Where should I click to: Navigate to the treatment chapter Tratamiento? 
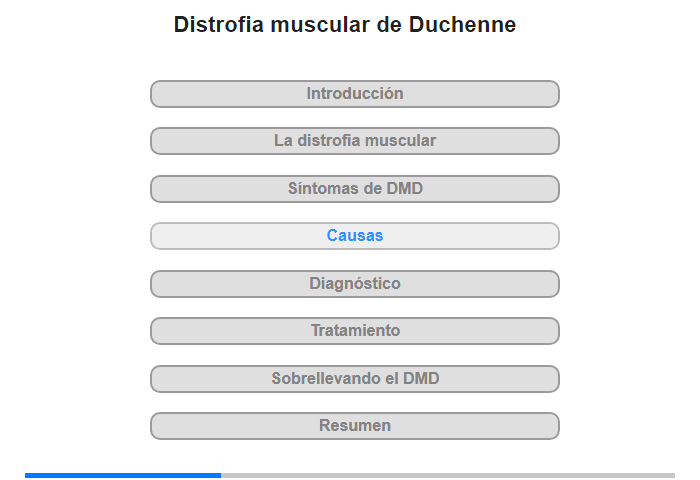click(354, 331)
